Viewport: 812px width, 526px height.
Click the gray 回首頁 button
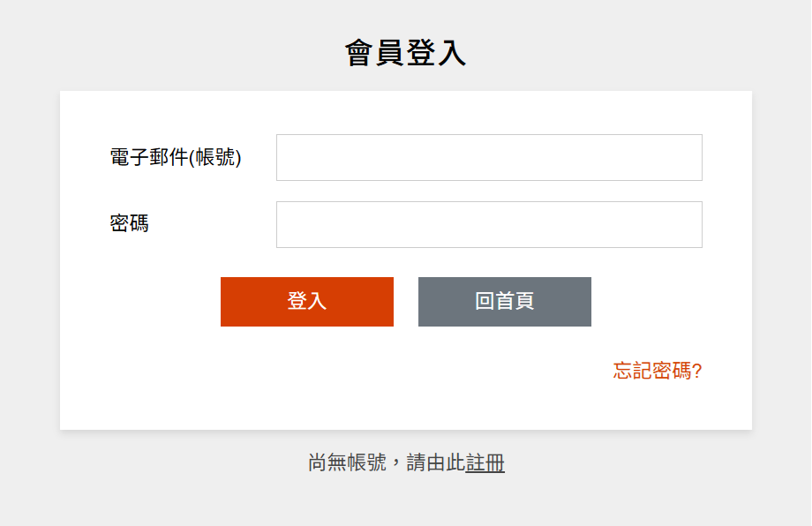pyautogui.click(x=504, y=302)
